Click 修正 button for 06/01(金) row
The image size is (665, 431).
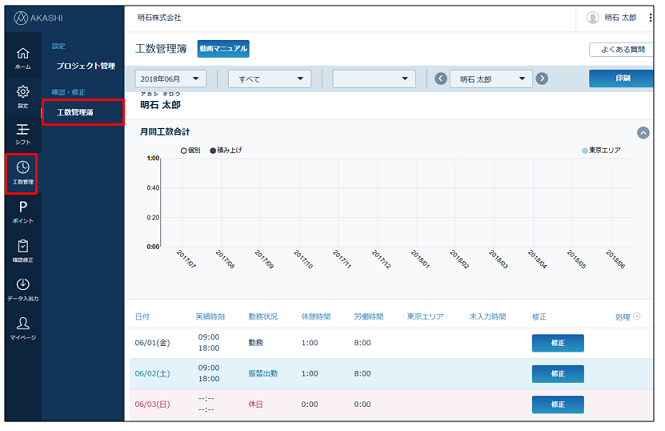pyautogui.click(x=557, y=343)
